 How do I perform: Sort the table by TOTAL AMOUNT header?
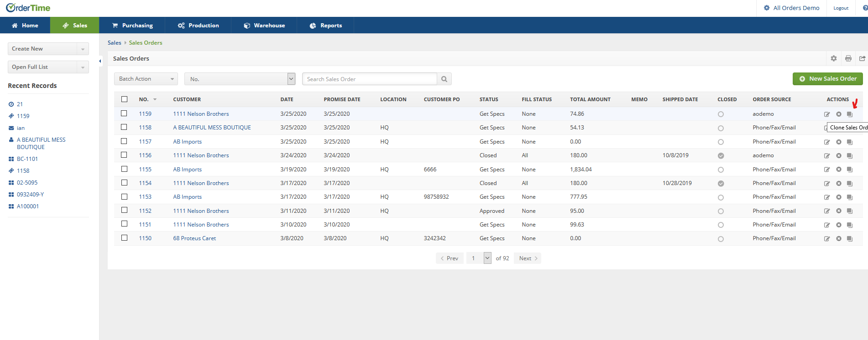pos(590,99)
